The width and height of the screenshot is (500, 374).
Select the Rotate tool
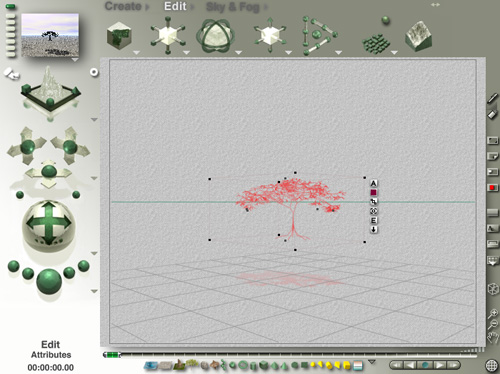click(216, 36)
